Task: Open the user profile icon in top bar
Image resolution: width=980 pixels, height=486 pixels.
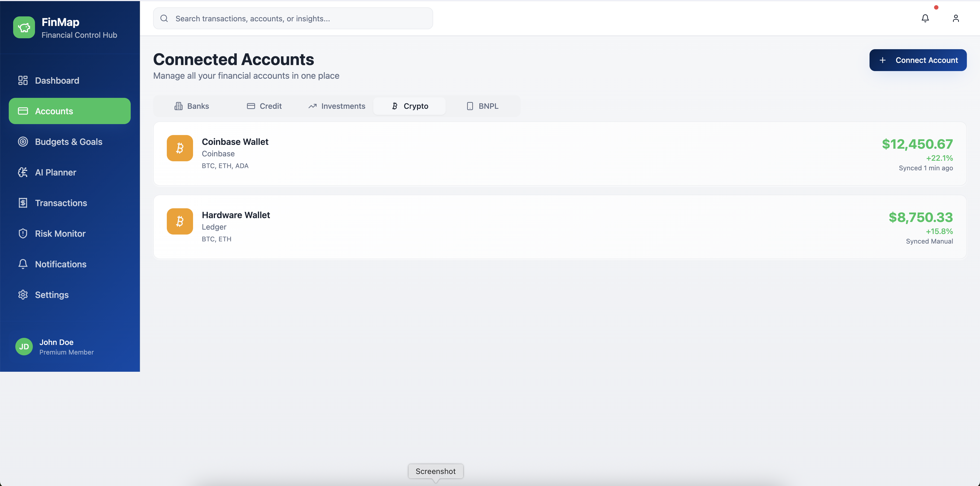Action: pyautogui.click(x=956, y=18)
